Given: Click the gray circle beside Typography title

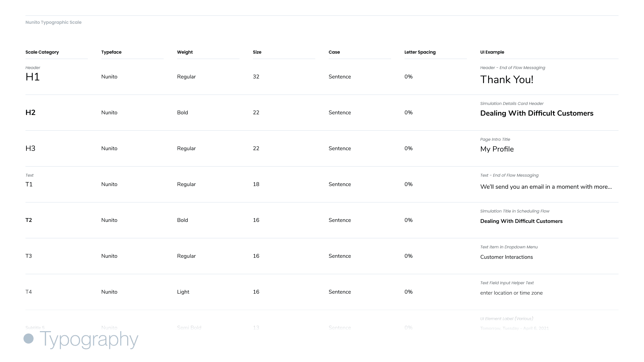Looking at the screenshot, I should [29, 339].
